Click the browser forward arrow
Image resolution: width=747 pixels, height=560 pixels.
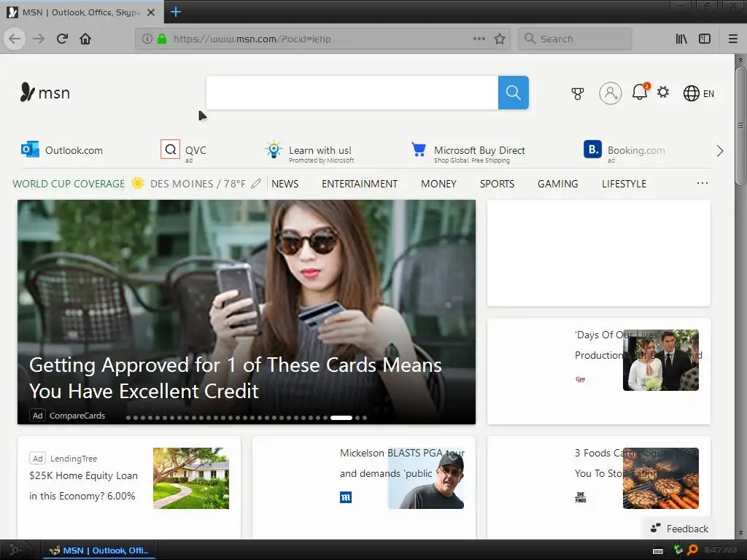39,39
